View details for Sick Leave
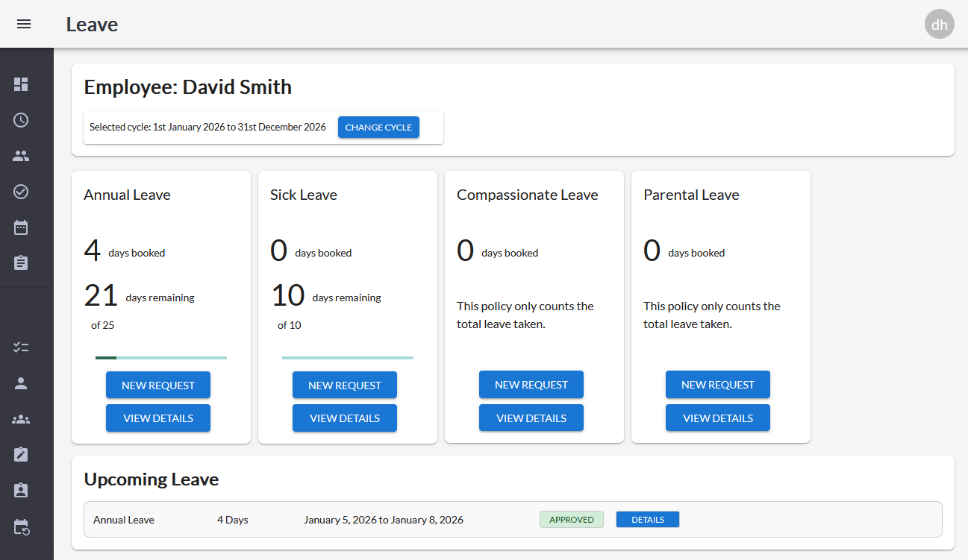 coord(345,418)
